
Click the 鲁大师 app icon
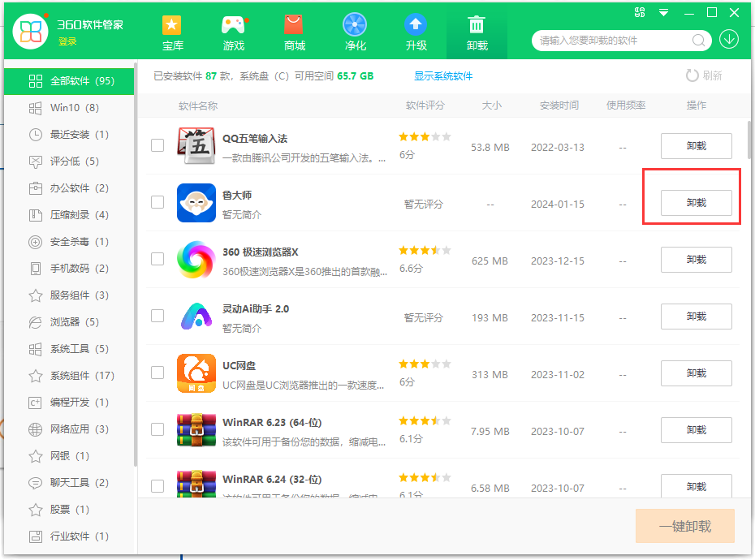(x=196, y=203)
